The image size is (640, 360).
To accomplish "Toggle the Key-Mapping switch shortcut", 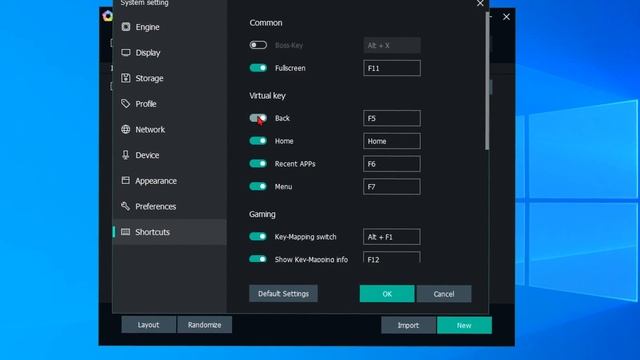I will [258, 236].
